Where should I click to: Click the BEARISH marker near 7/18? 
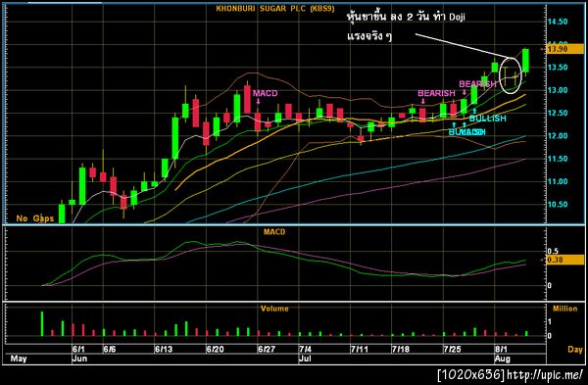click(436, 93)
